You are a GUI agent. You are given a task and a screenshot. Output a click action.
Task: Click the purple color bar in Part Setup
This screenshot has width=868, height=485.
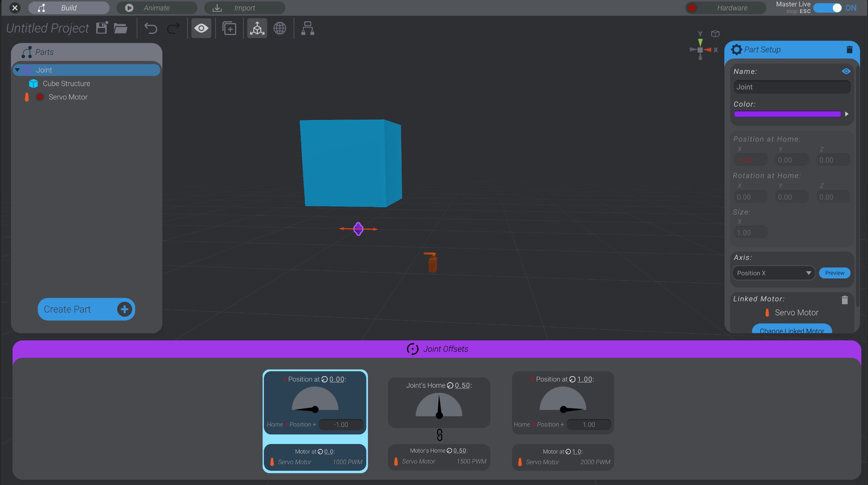click(787, 114)
